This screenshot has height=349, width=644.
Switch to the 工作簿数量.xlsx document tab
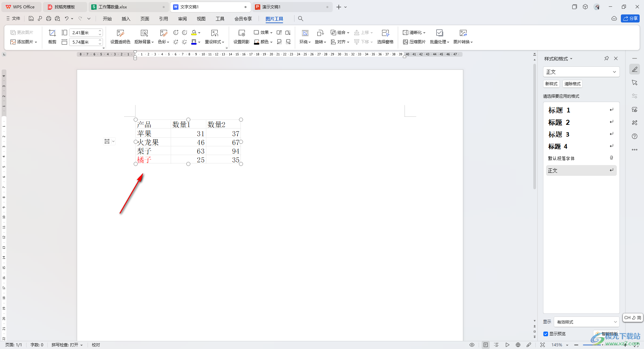(128, 7)
